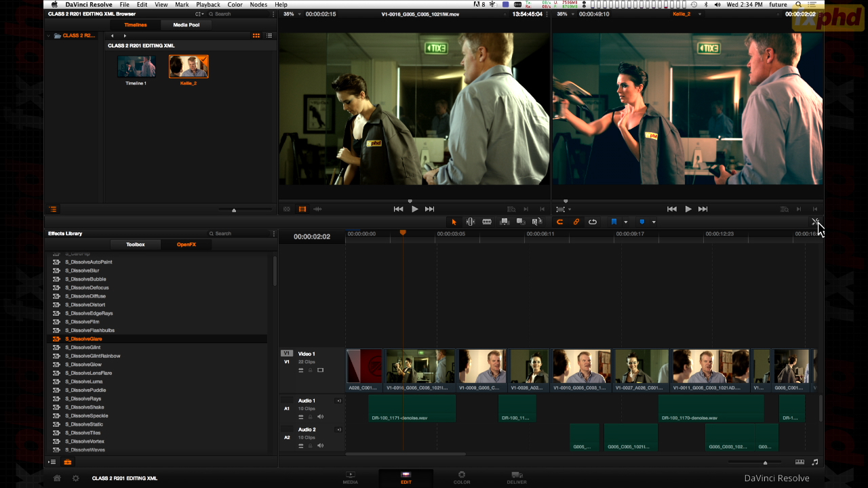Open the COLOR page

tap(462, 478)
